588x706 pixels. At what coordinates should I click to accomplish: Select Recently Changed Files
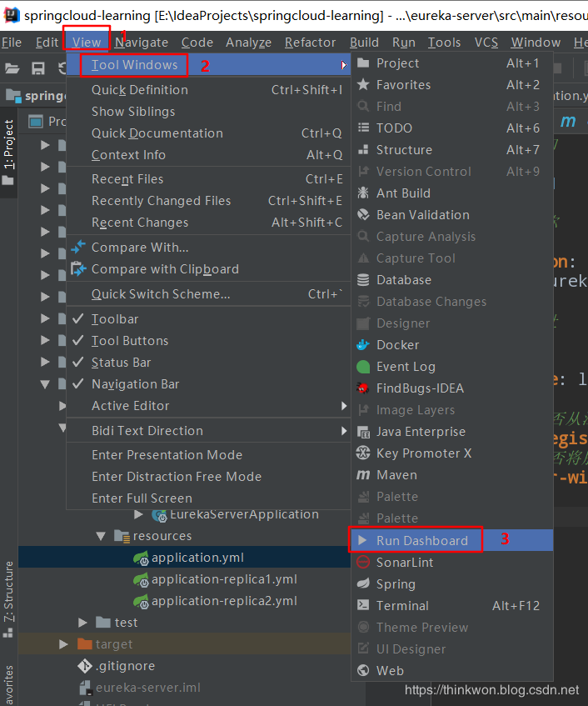[161, 201]
